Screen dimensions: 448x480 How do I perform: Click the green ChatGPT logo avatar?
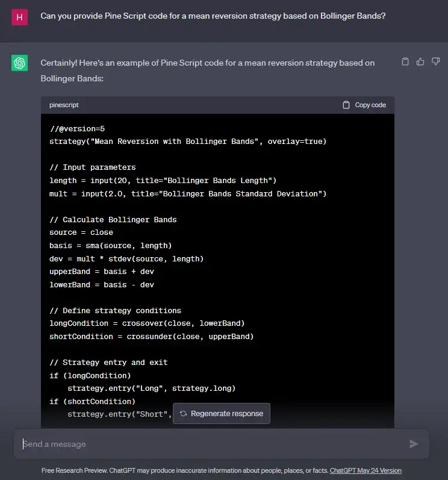[x=20, y=63]
